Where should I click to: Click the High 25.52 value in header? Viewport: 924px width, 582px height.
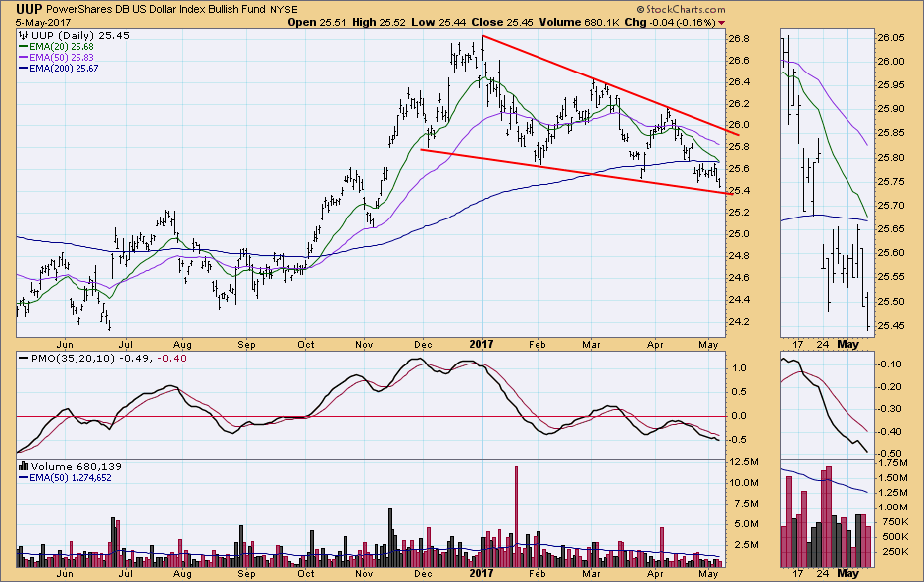(x=379, y=22)
